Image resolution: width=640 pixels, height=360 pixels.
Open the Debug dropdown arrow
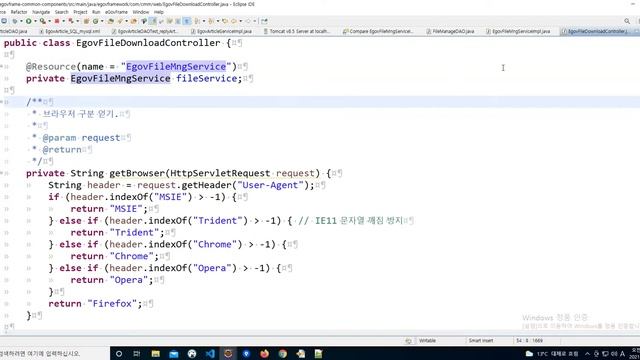pyautogui.click(x=21, y=21)
